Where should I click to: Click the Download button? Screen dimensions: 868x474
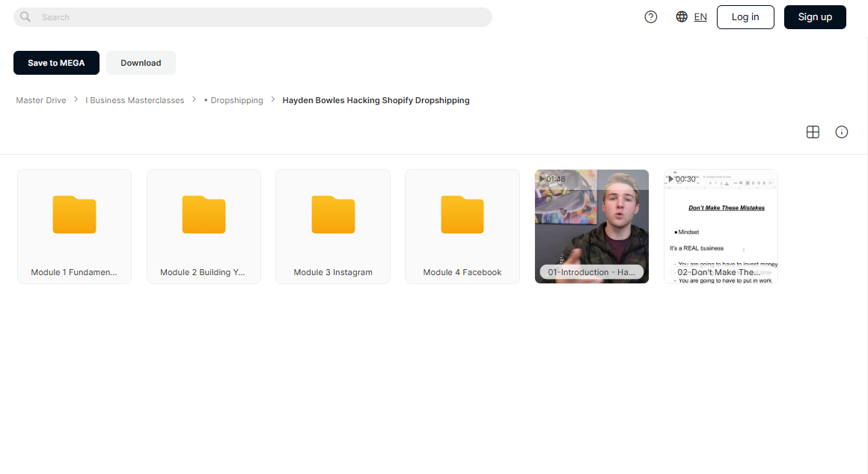(141, 63)
